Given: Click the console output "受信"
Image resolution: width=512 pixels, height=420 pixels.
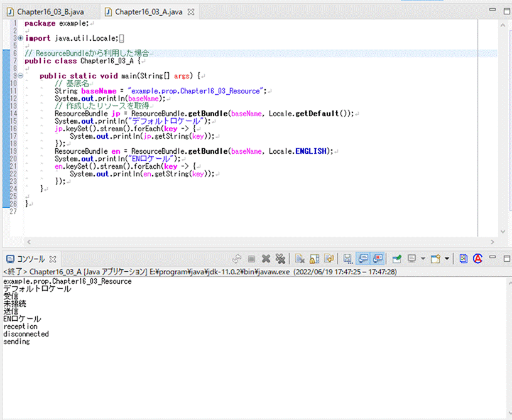Looking at the screenshot, I should pyautogui.click(x=11, y=296).
